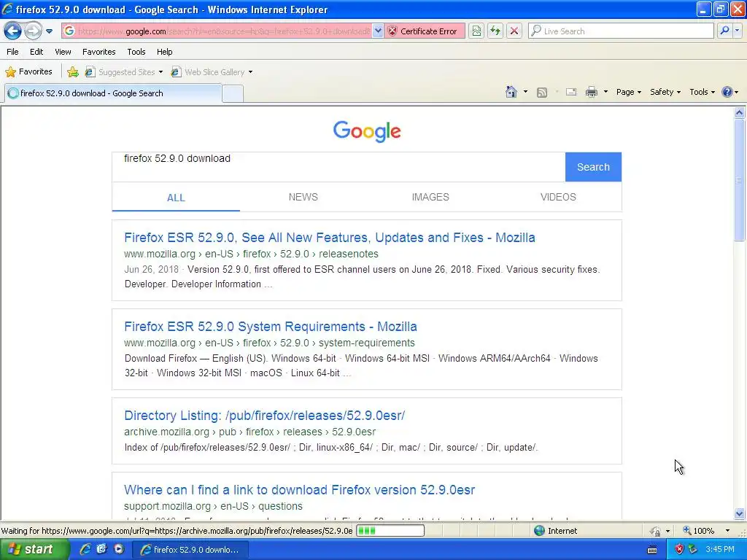
Task: Click the vertical scrollbar thumb
Action: 740,180
